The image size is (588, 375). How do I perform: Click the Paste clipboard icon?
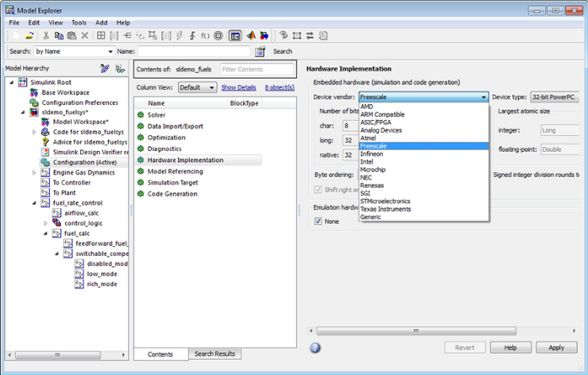point(72,36)
